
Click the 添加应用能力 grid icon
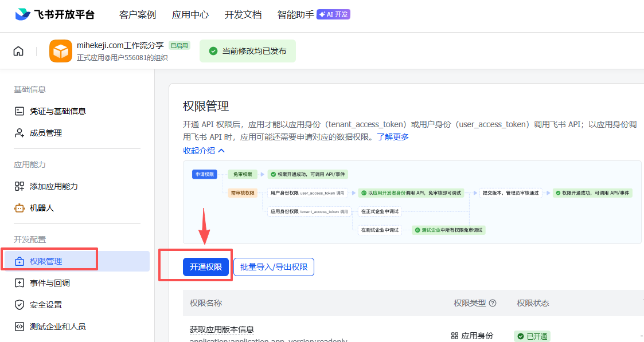point(19,186)
